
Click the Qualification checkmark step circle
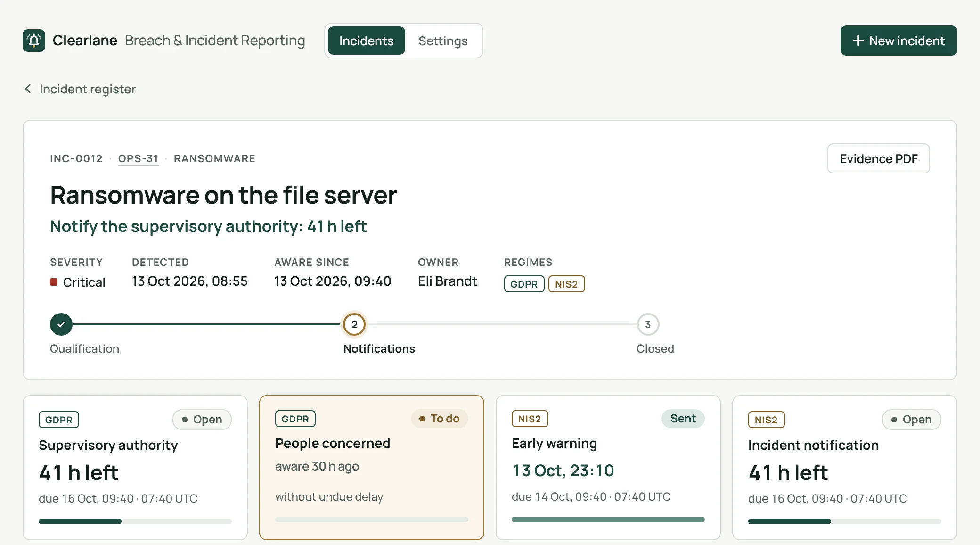[61, 324]
